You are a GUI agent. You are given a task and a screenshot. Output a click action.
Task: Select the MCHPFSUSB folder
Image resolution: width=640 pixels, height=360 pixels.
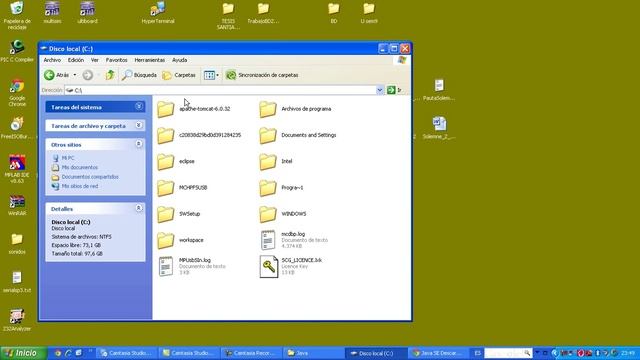point(182,188)
